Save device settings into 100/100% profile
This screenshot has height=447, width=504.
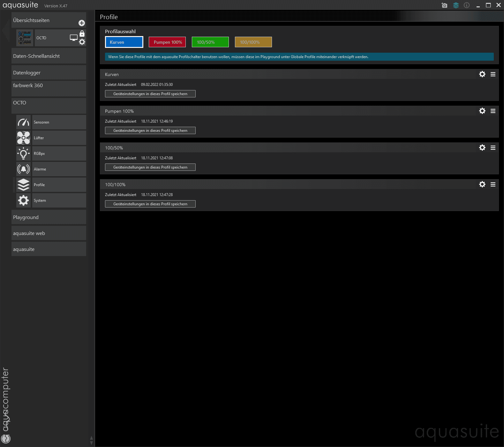pos(150,204)
